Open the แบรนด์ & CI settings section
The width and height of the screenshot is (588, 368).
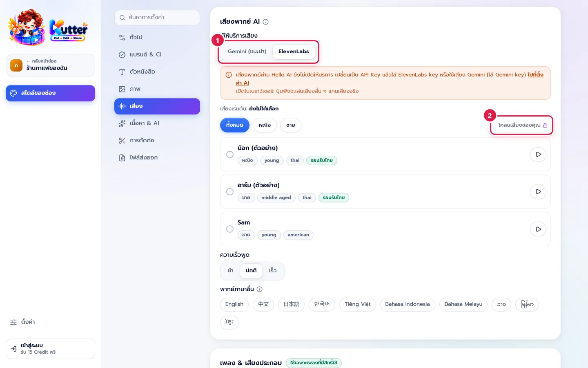(157, 54)
